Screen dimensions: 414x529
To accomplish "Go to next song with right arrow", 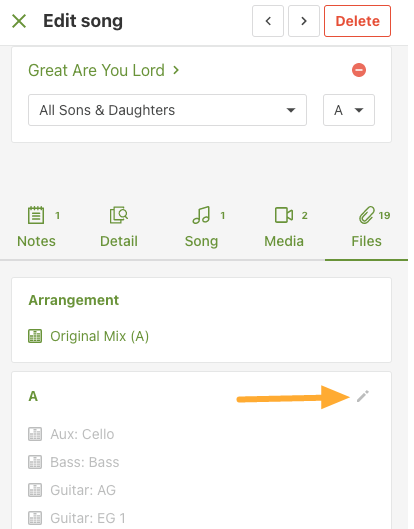I will 304,21.
